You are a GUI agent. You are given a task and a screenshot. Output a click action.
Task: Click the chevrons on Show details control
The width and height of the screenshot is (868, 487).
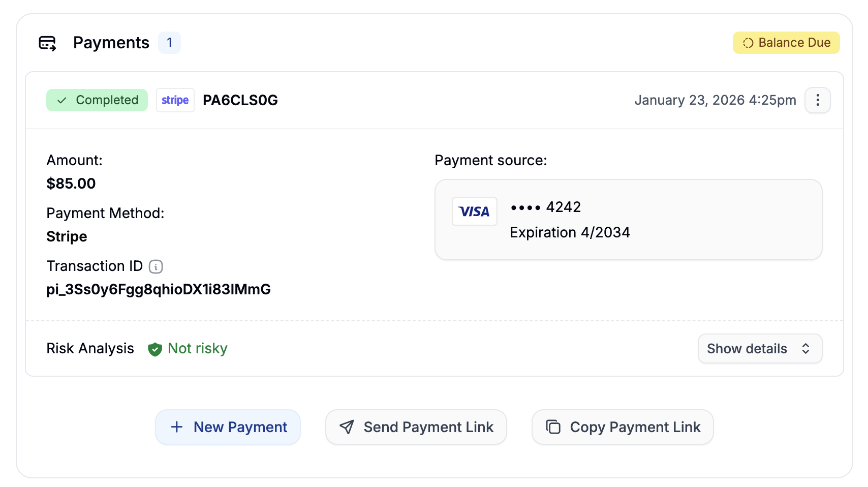coord(805,349)
